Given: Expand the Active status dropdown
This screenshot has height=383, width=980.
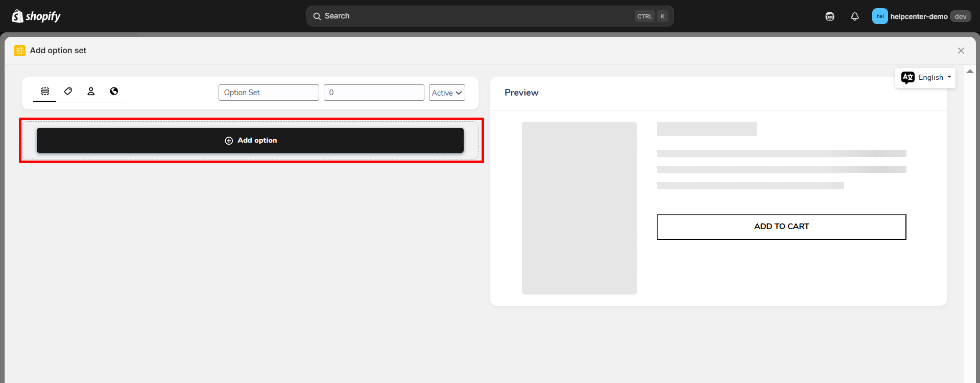Looking at the screenshot, I should [x=447, y=93].
